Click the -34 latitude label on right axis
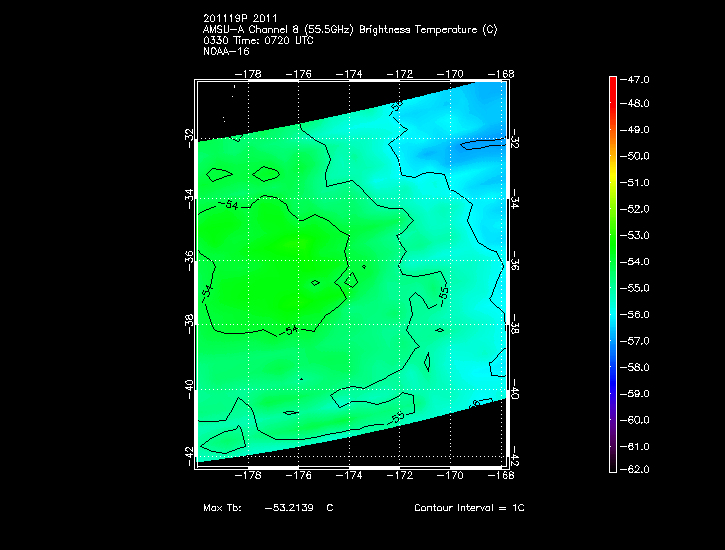The height and width of the screenshot is (550, 725). click(515, 200)
